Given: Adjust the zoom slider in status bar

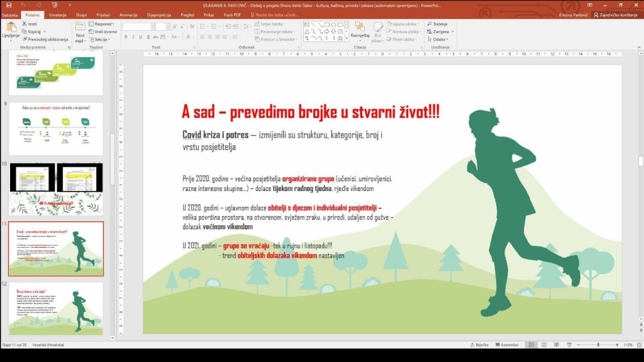Looking at the screenshot, I should [597, 345].
